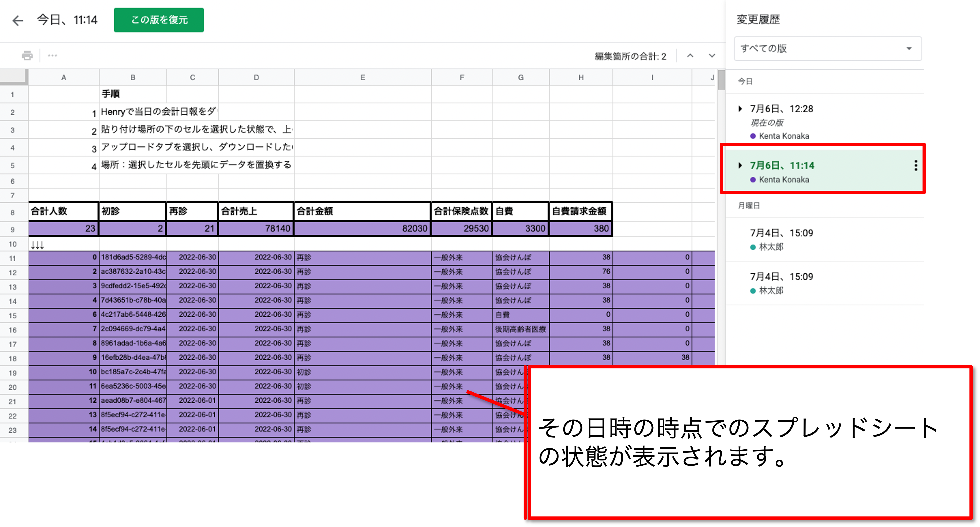Open the three-dot toolbar overflow menu
The image size is (980, 527).
click(52, 56)
